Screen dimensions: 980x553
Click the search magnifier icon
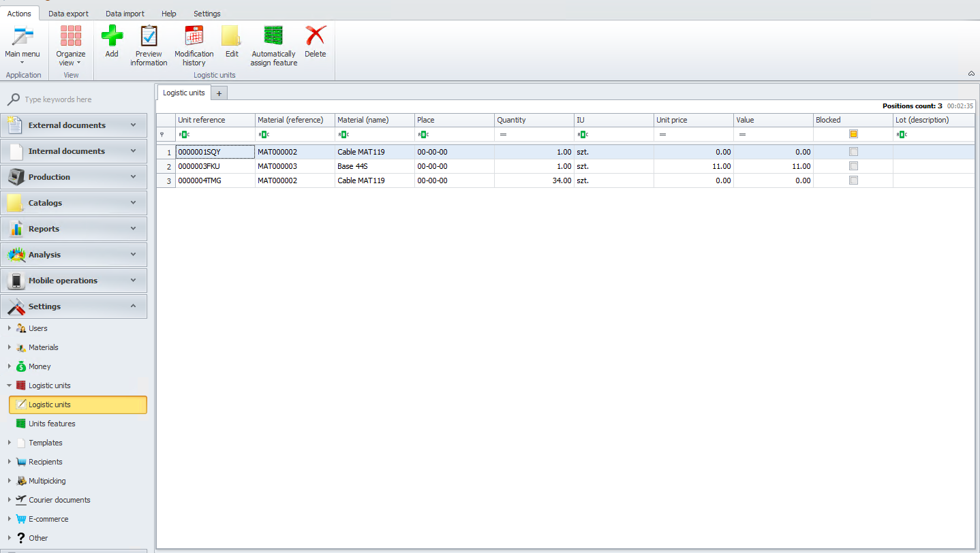pos(13,100)
